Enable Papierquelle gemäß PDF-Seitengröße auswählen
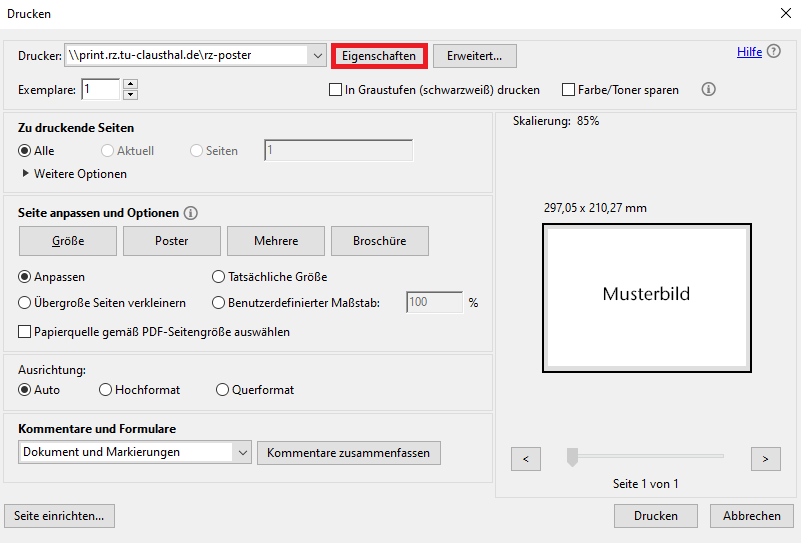801x543 pixels. click(x=25, y=331)
